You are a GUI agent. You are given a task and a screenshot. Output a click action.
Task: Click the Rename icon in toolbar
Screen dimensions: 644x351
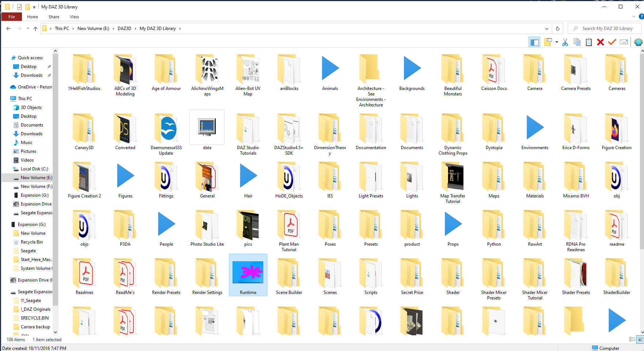[x=624, y=42]
